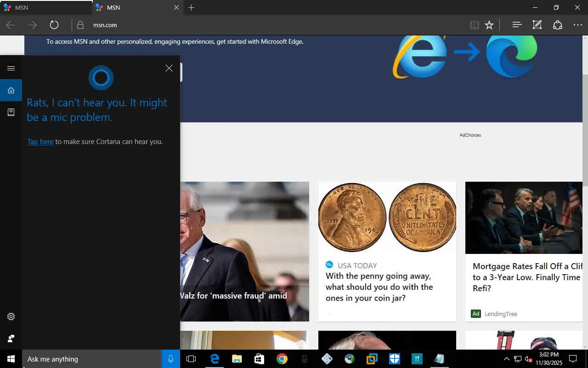Switch to Microsoft Edge on taskbar
The width and height of the screenshot is (588, 368).
click(215, 359)
